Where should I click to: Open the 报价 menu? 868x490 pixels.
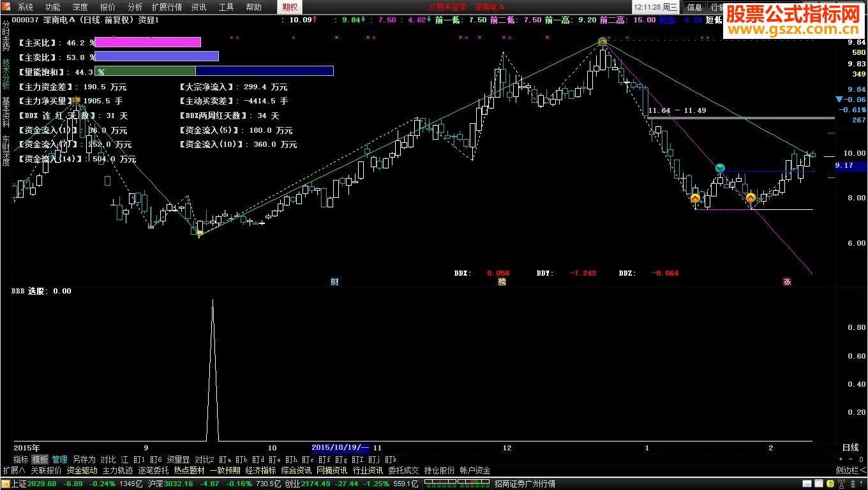[x=108, y=8]
